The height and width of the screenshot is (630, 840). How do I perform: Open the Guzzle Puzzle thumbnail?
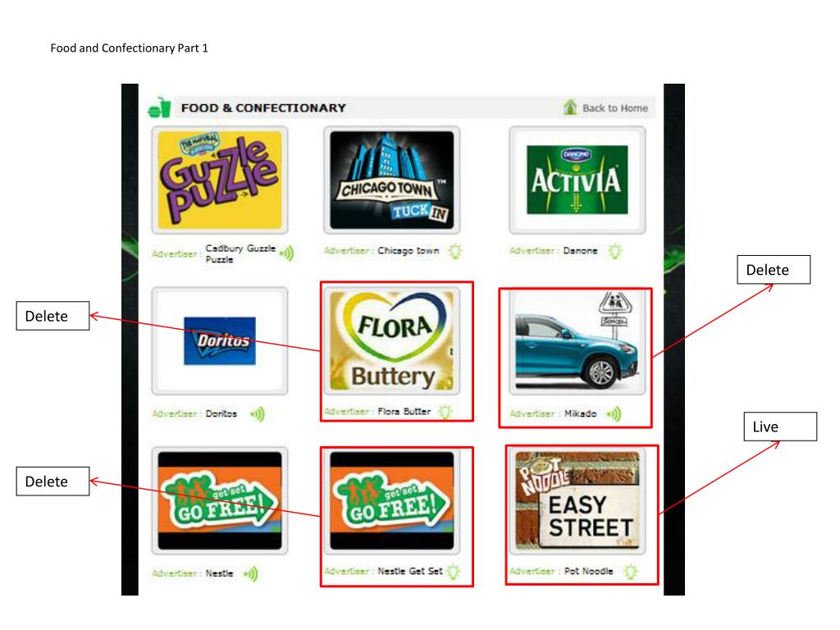click(220, 180)
